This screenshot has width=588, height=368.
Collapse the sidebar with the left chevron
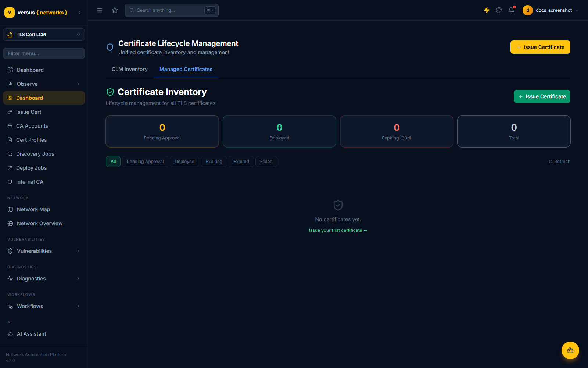pos(79,13)
